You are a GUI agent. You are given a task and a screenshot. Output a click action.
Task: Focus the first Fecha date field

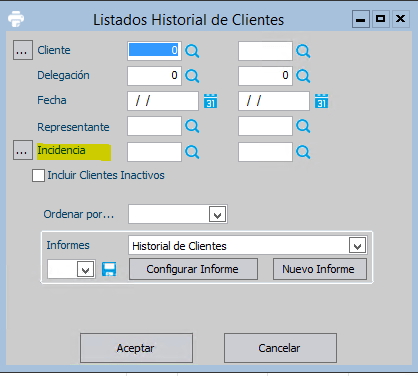point(163,101)
